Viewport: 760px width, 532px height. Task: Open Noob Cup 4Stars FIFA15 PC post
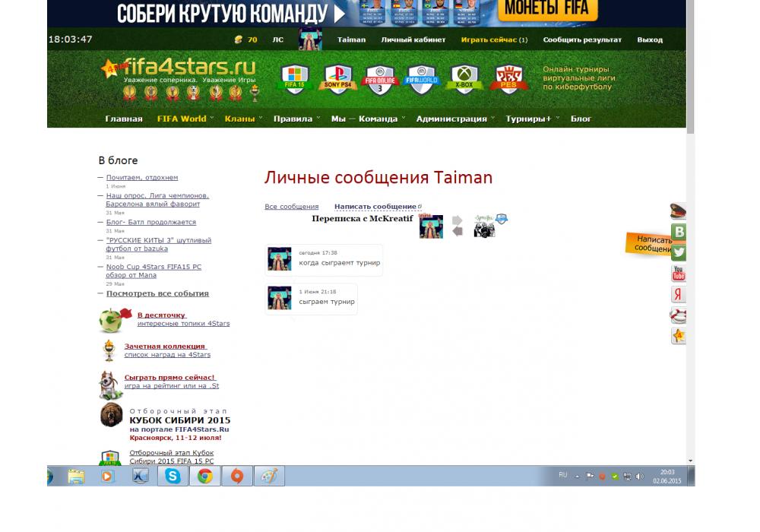(154, 271)
